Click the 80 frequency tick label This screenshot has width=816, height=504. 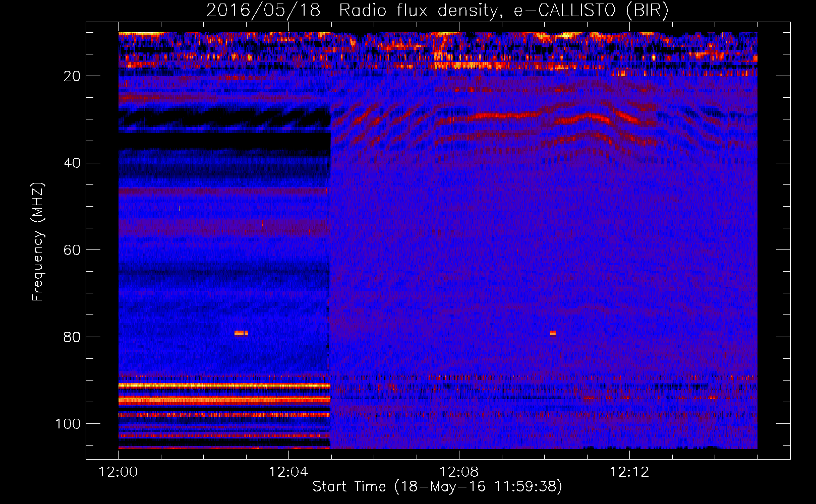(72, 337)
